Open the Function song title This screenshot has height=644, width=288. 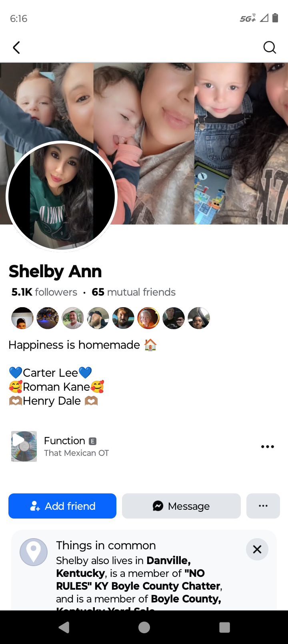point(64,441)
